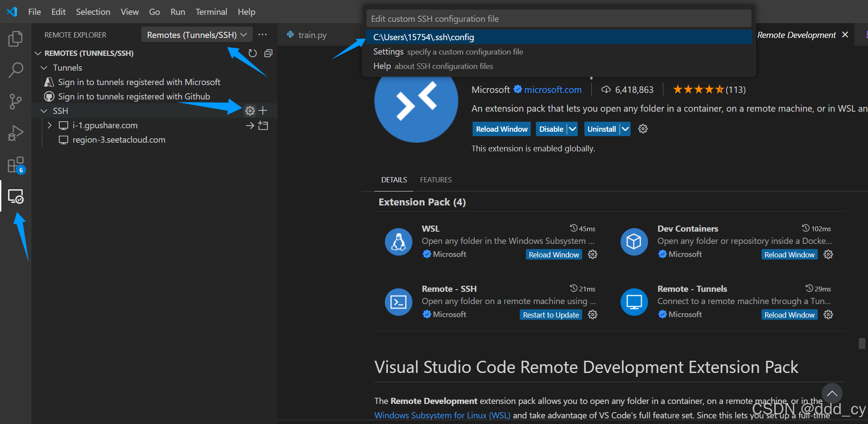Click the Dev Containers cube icon
Viewport: 868px width, 424px height.
coord(634,242)
